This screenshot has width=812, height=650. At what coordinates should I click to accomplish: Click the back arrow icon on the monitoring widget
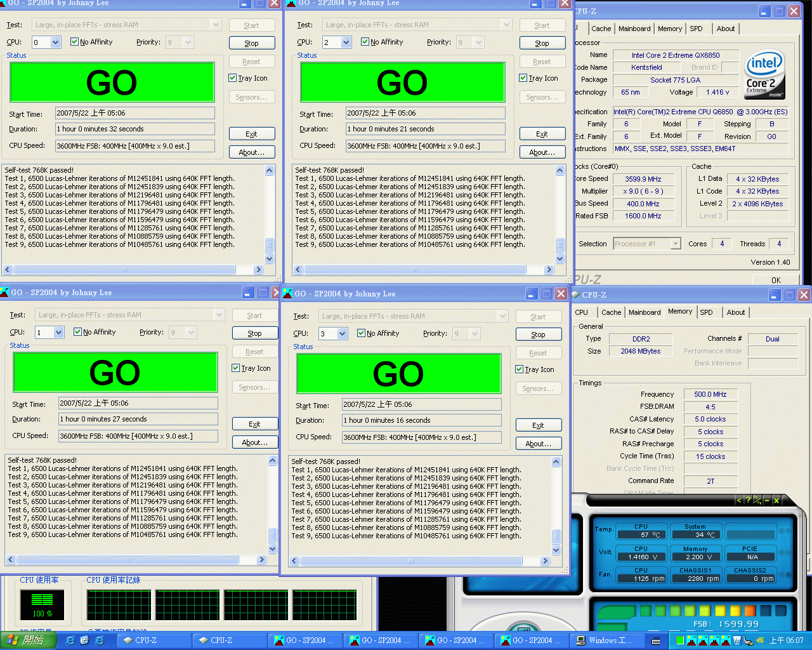(738, 500)
